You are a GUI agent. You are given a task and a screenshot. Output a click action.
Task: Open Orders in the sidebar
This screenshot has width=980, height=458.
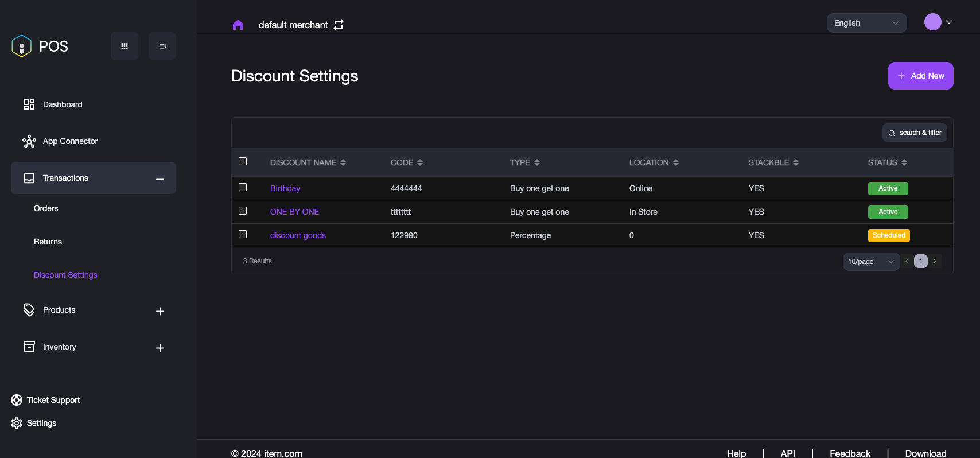46,208
